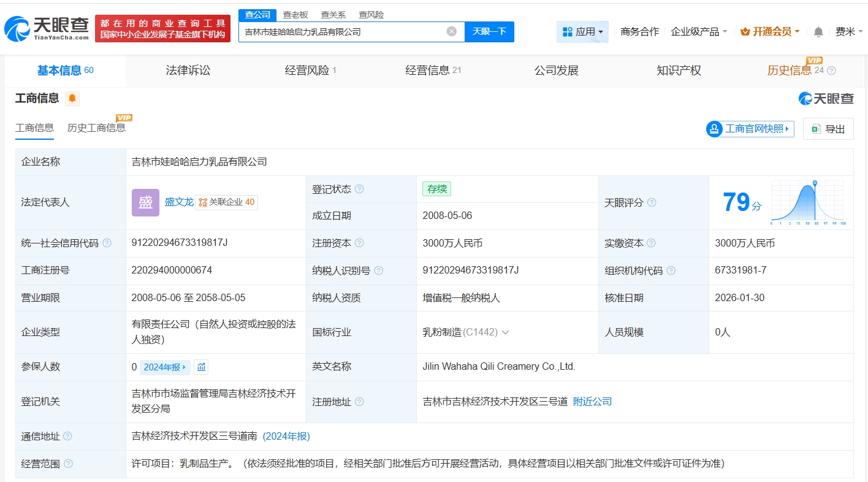Click the chart icon next to 2024年报

[201, 367]
